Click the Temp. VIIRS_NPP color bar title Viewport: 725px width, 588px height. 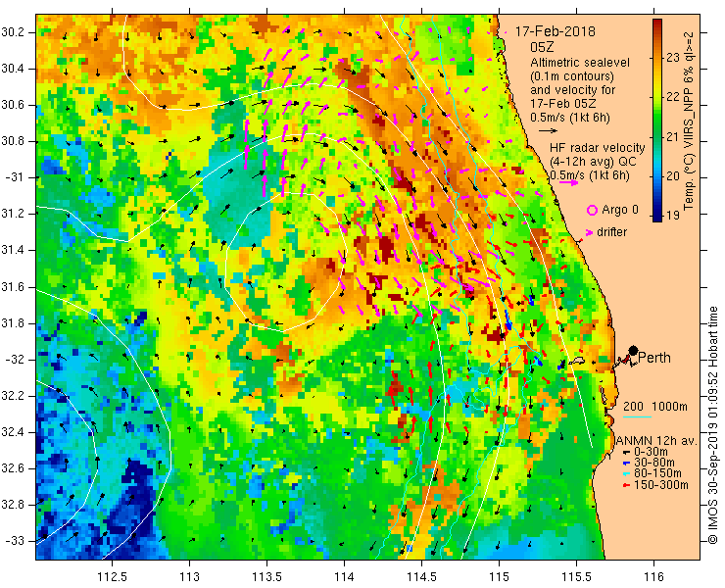(689, 121)
